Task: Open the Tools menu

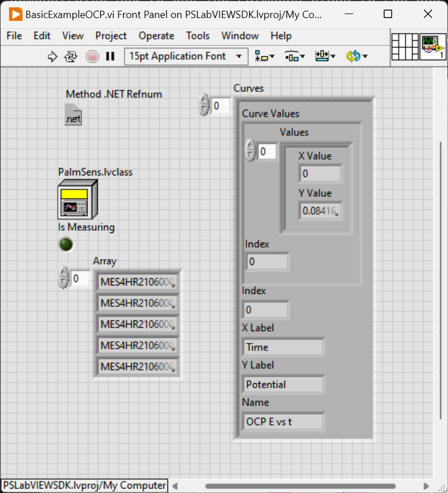Action: point(197,36)
